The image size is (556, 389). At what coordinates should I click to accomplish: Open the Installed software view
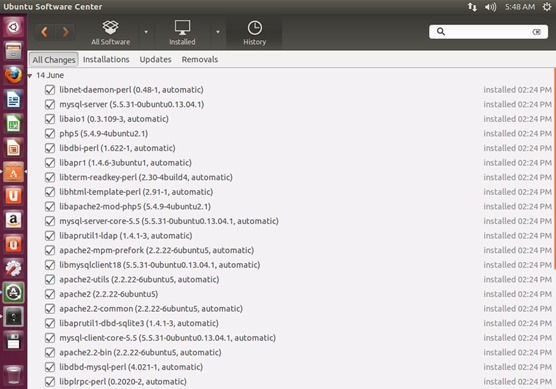182,33
